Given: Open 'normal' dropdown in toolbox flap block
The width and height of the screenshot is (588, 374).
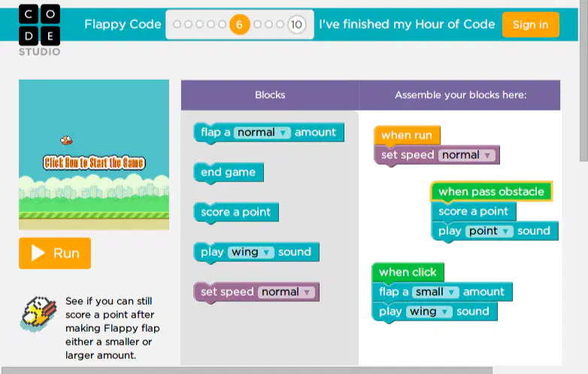Looking at the screenshot, I should (x=262, y=132).
